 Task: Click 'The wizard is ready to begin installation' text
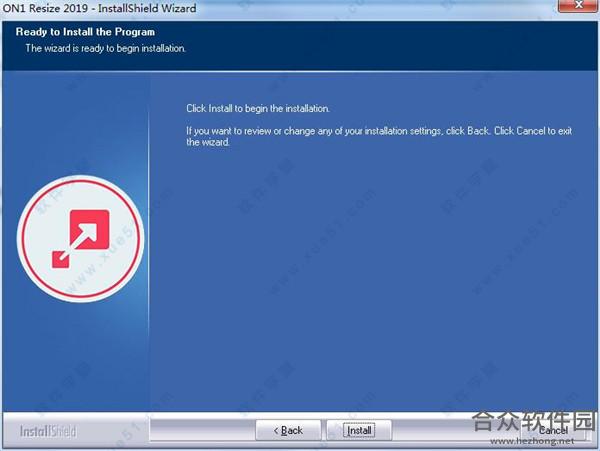coord(106,49)
